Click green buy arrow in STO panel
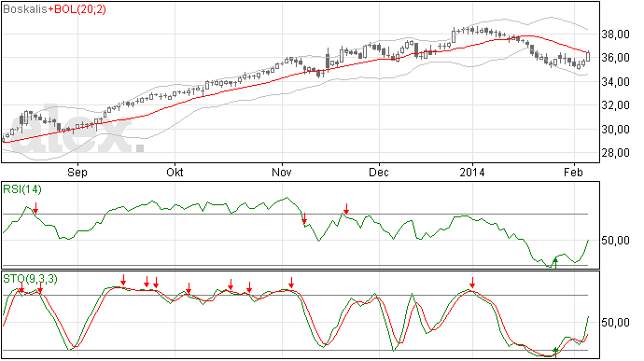The width and height of the screenshot is (644, 361). coord(555,352)
